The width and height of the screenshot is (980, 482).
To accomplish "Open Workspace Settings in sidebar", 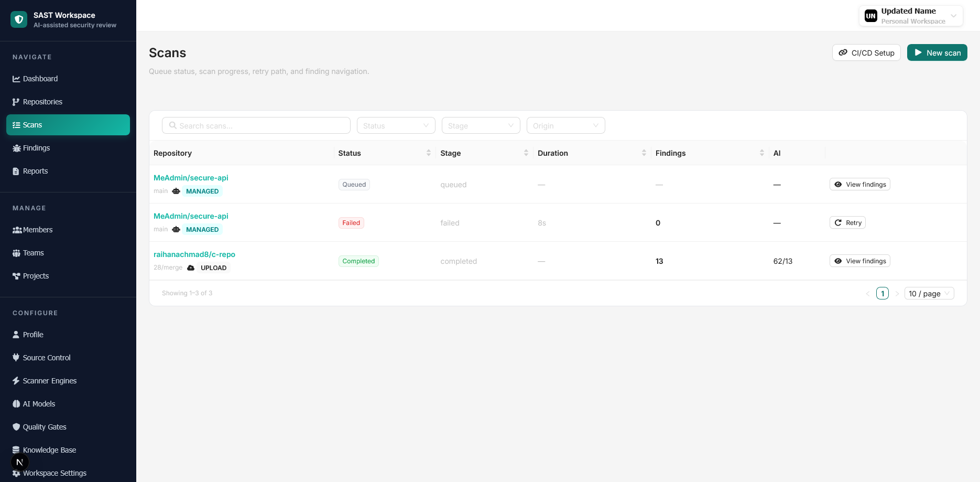I will tap(68, 473).
